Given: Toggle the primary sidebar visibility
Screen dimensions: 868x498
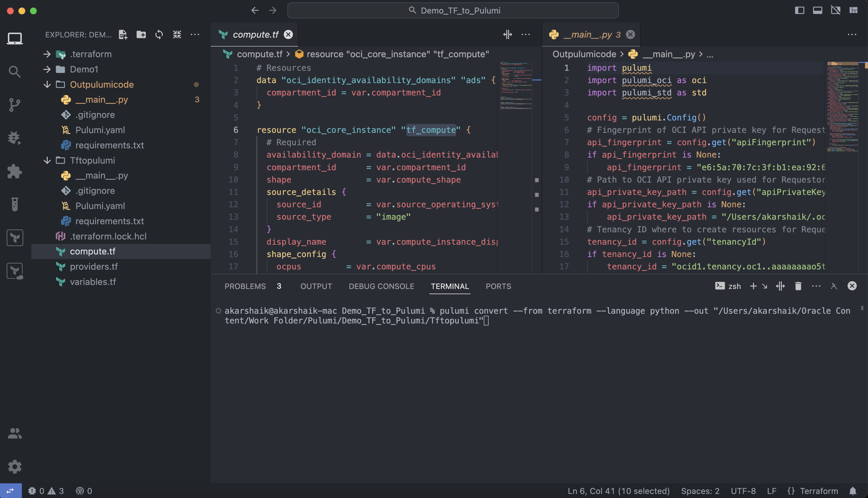Looking at the screenshot, I should pyautogui.click(x=800, y=10).
